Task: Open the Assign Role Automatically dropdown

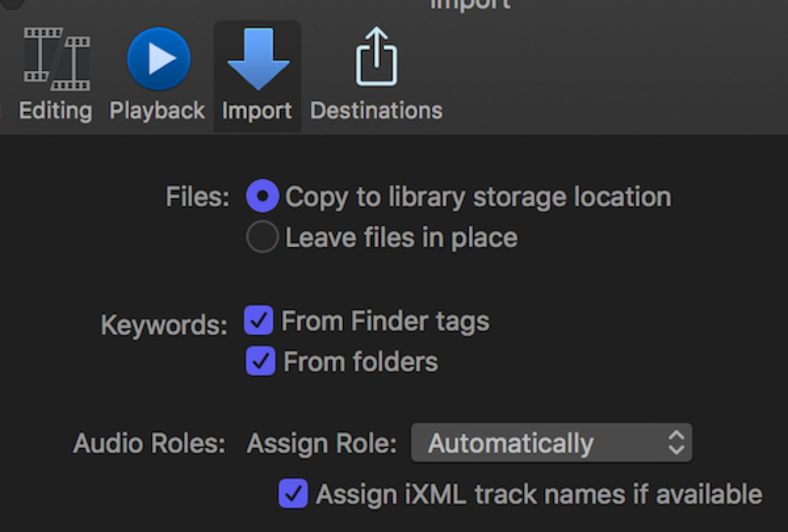Action: click(x=543, y=443)
